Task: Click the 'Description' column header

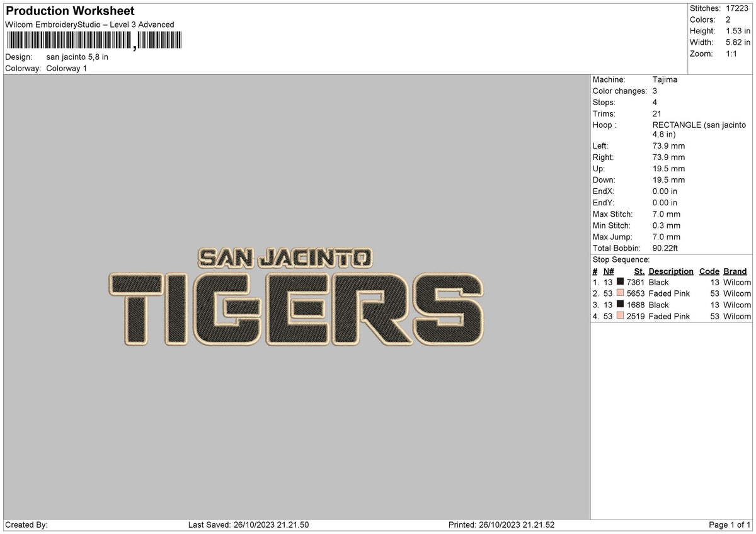Action: coord(671,271)
